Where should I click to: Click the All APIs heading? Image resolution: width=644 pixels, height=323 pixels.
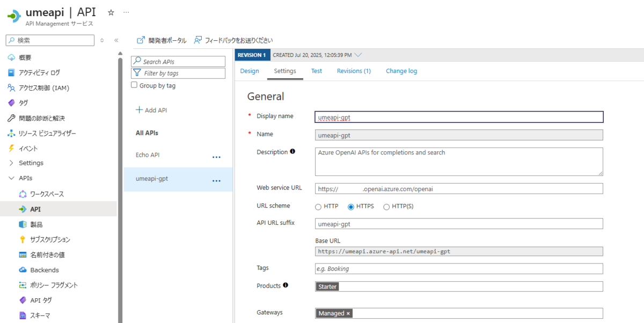coord(147,133)
